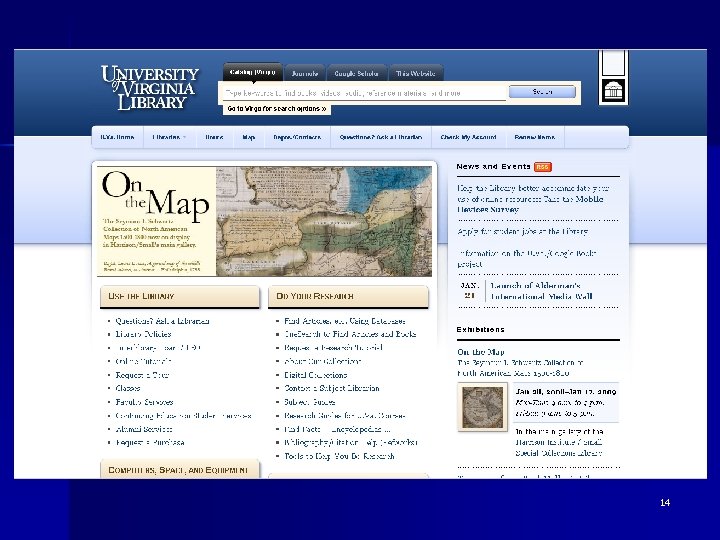Open Find Articles, etc. Using Databases link

point(344,321)
